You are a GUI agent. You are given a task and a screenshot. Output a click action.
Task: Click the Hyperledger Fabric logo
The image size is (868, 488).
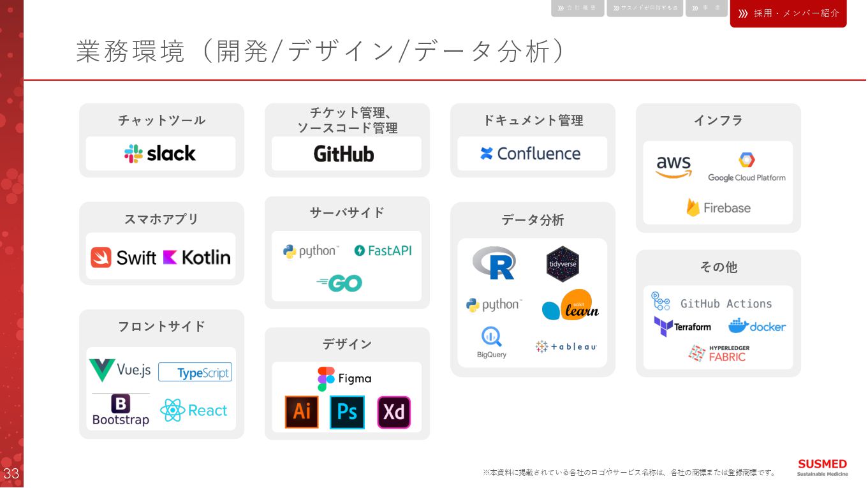point(719,353)
